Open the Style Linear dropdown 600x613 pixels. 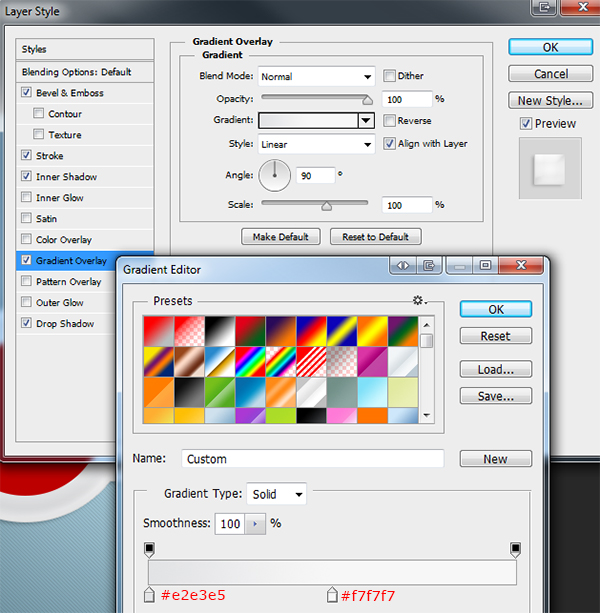click(316, 145)
